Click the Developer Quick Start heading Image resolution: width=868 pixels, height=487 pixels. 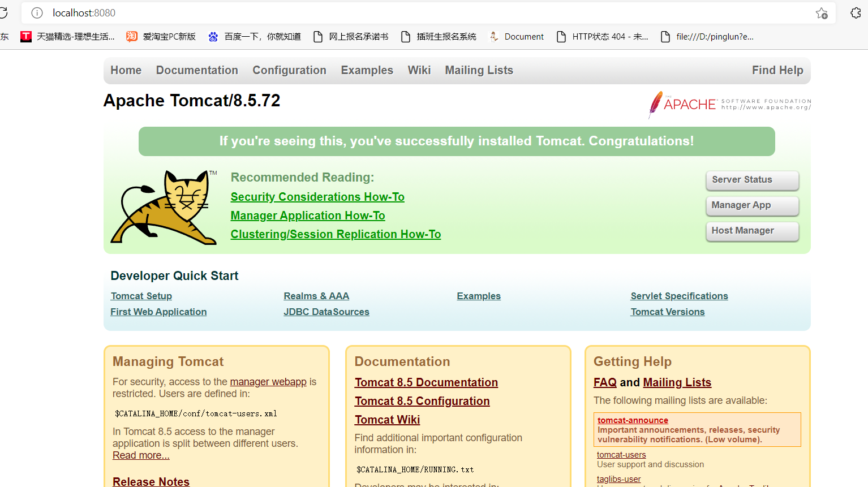click(x=174, y=276)
